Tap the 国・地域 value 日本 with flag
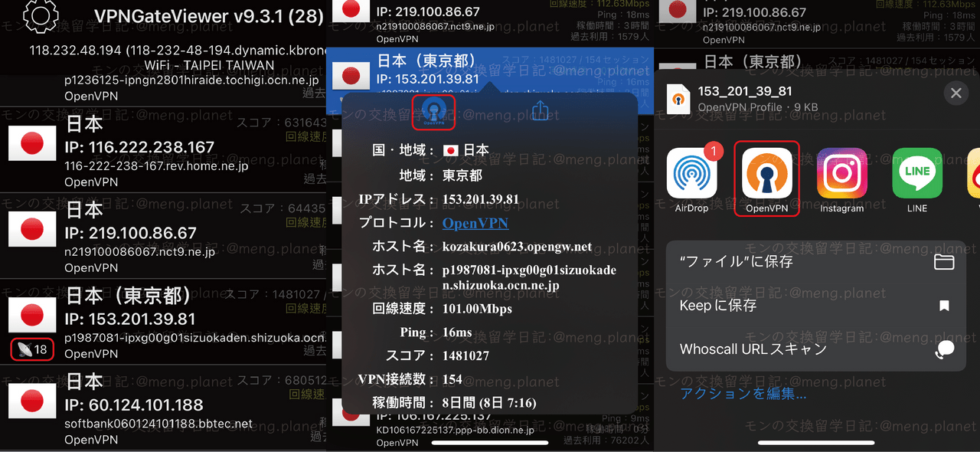The width and height of the screenshot is (980, 452). 465,150
